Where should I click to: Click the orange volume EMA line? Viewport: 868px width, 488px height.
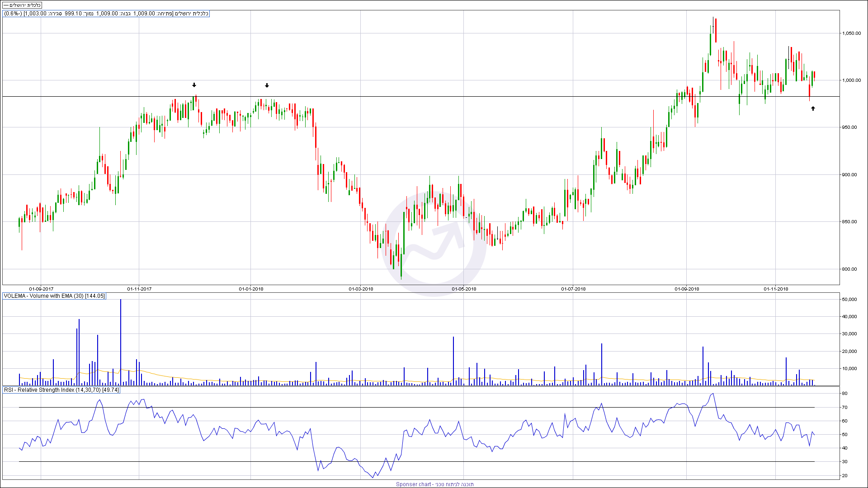(158, 375)
